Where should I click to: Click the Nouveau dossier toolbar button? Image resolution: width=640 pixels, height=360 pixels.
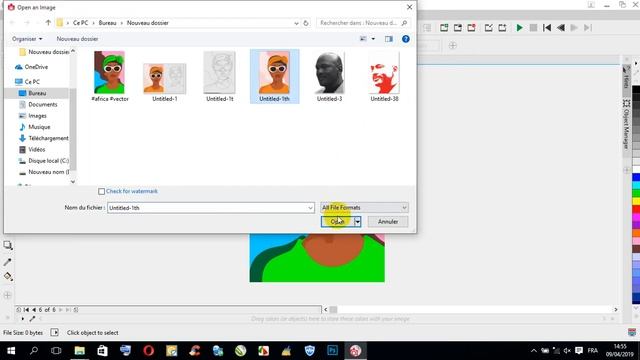[77, 39]
